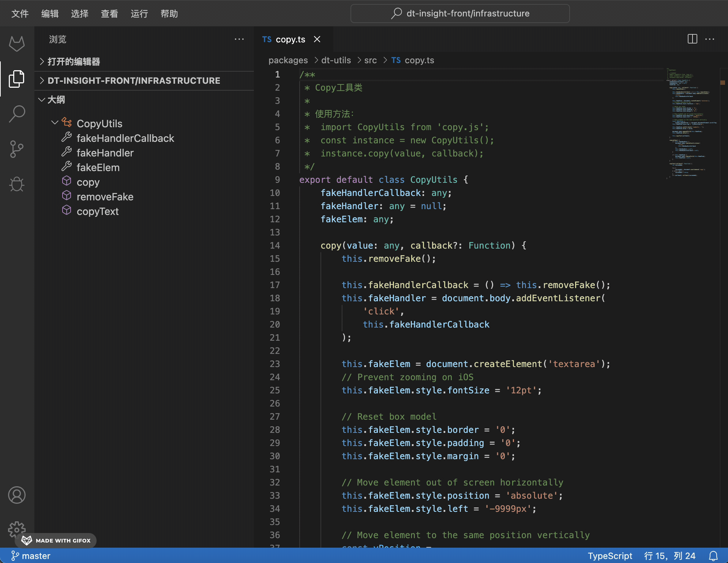This screenshot has height=563, width=728.
Task: Click the Settings gear icon at bottom
Action: click(16, 529)
